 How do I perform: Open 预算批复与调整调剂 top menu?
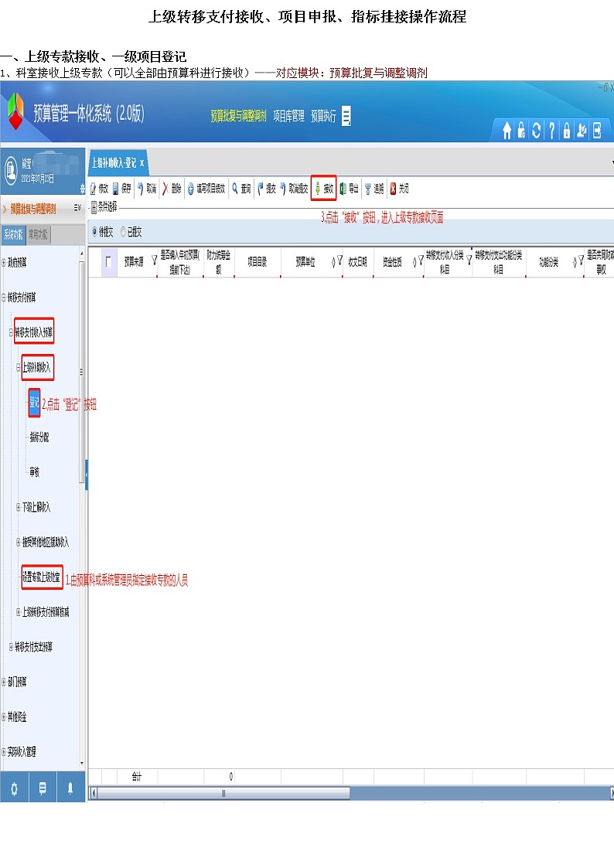click(239, 116)
